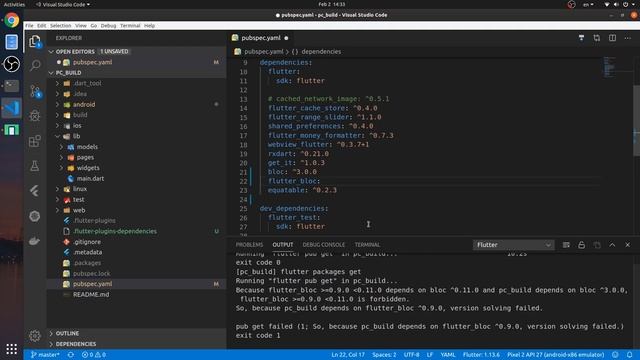Open the Test flask view

click(x=35, y=166)
